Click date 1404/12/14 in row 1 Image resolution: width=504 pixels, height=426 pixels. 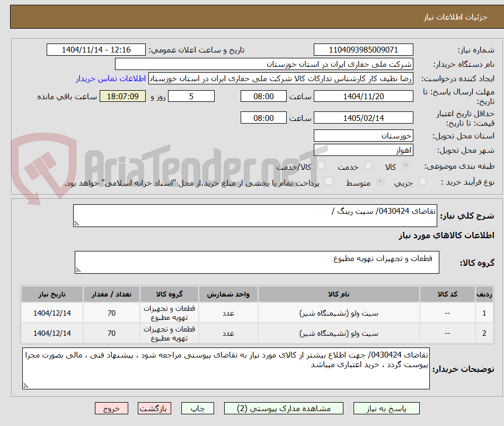click(x=52, y=313)
